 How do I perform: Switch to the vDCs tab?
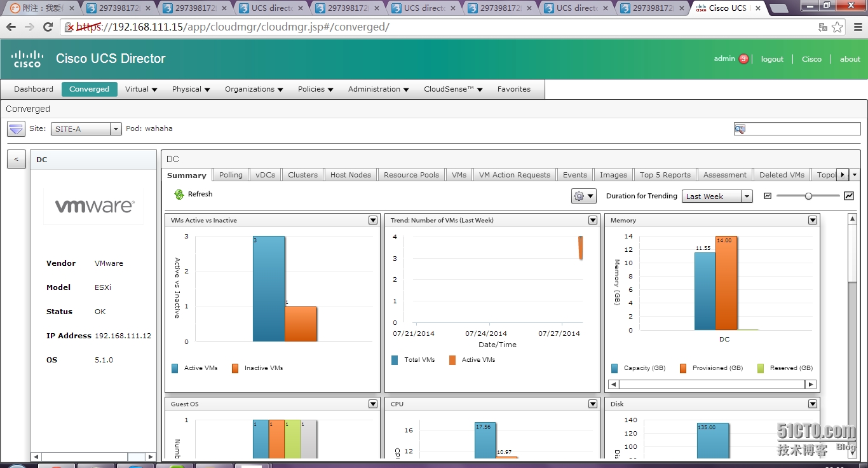[x=266, y=175]
